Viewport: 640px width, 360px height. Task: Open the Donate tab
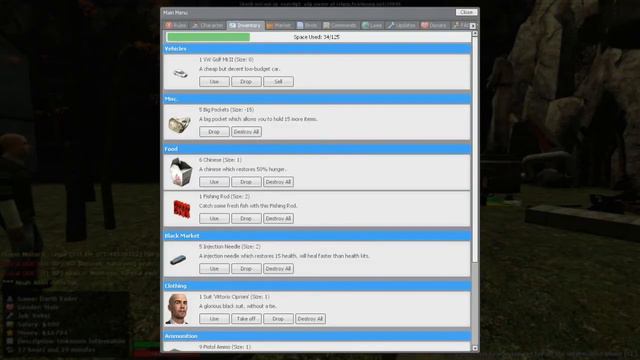[x=434, y=25]
